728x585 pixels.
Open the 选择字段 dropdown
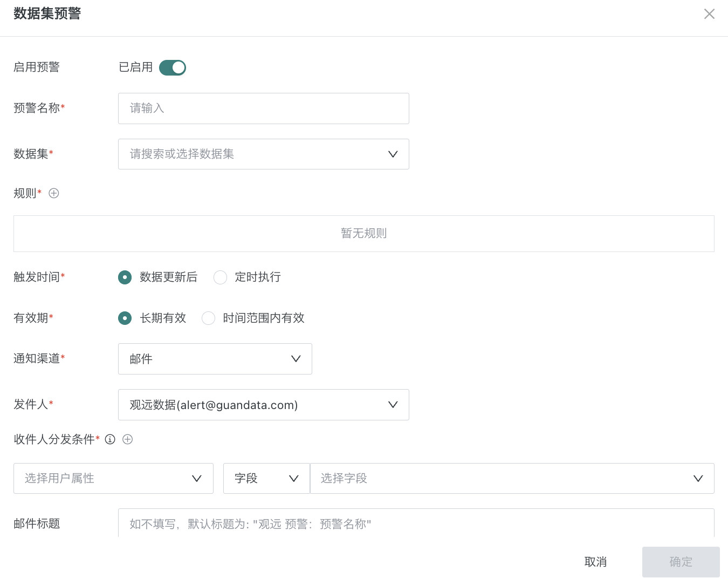click(x=512, y=479)
